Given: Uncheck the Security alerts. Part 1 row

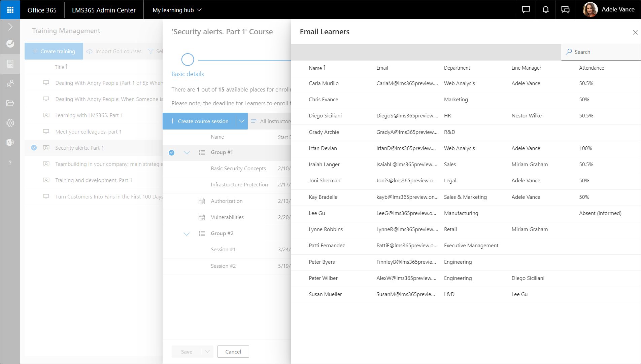Looking at the screenshot, I should click(34, 148).
